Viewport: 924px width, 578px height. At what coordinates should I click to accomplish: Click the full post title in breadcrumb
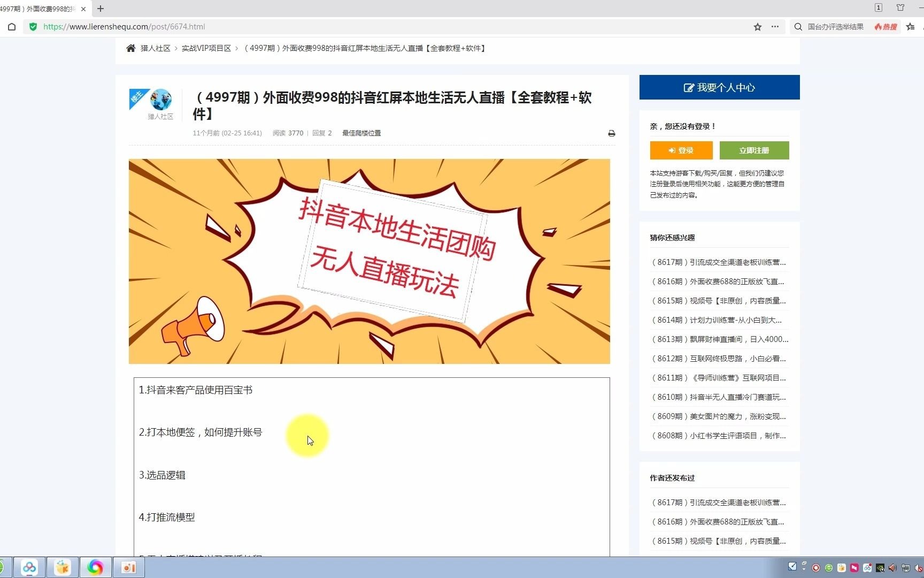tap(365, 48)
